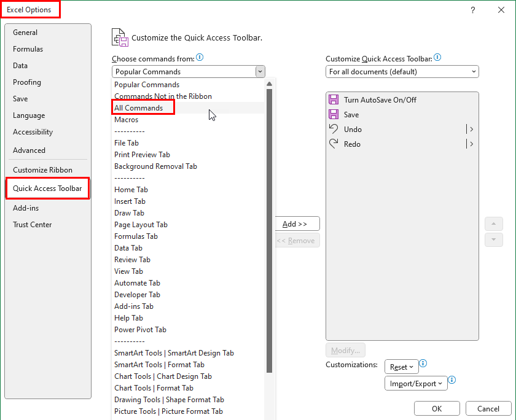Choose Print Preview Tab entry
Image resolution: width=516 pixels, height=420 pixels.
coord(188,155)
